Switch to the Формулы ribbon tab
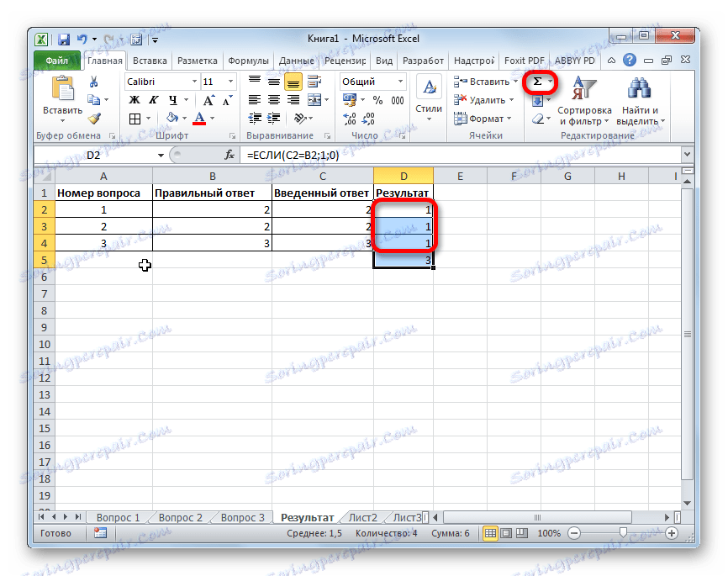Viewport: 728px width, 576px height. [248, 61]
